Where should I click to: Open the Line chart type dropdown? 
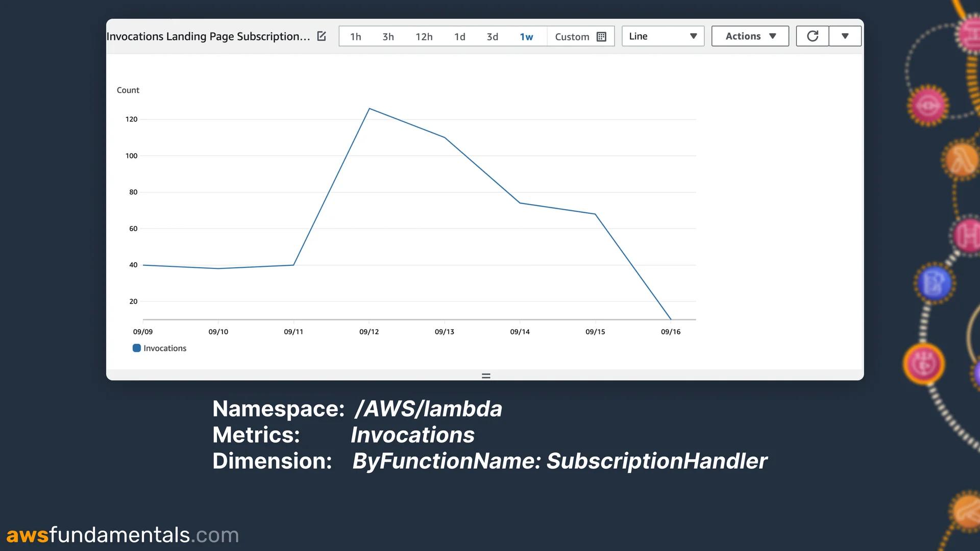[x=663, y=36]
